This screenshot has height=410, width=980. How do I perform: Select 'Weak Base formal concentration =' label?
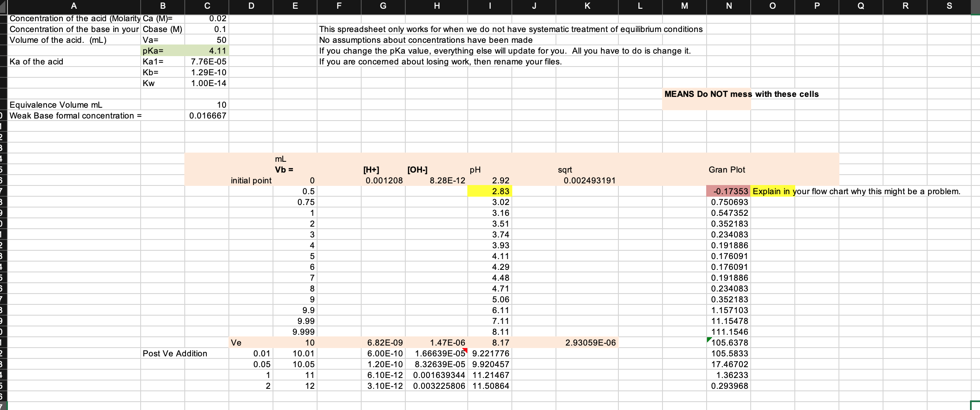click(75, 116)
